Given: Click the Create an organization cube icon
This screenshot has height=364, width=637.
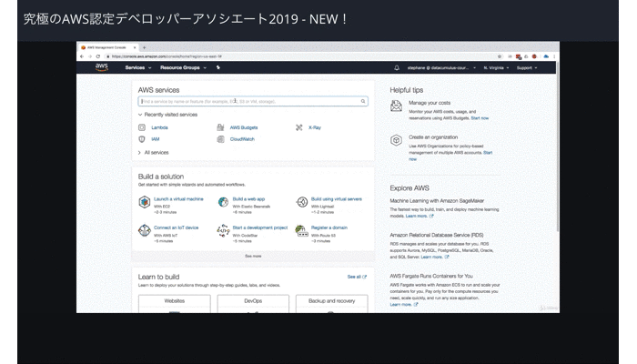Looking at the screenshot, I should (396, 140).
